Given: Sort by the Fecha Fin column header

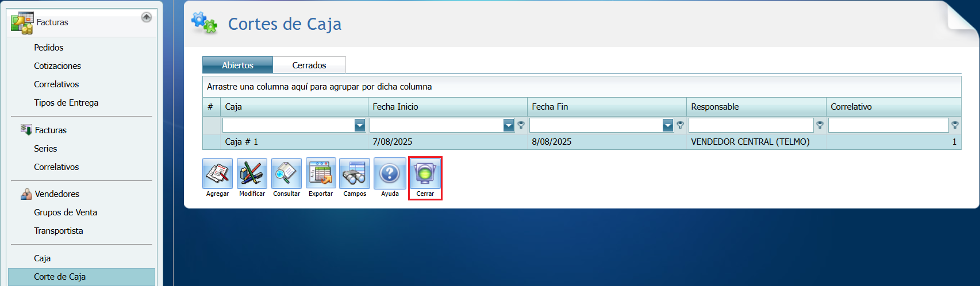Looking at the screenshot, I should [607, 107].
